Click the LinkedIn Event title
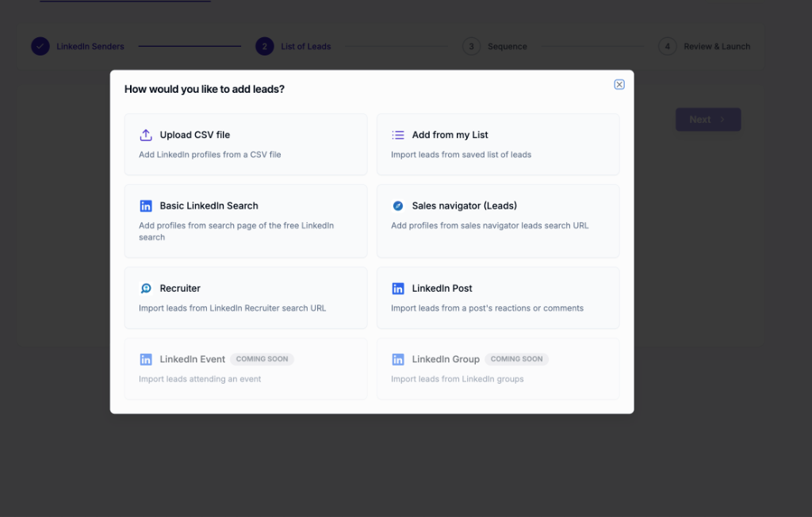The image size is (812, 517). (192, 359)
